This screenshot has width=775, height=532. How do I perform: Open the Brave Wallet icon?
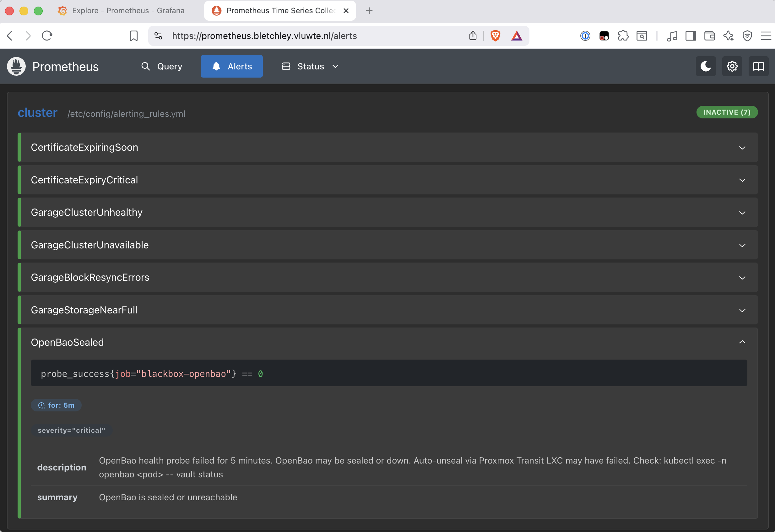[709, 36]
